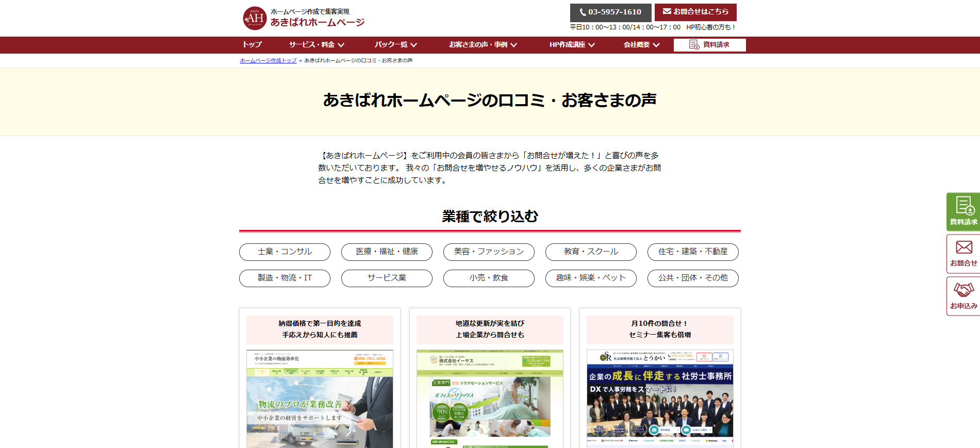
Task: Filter by 医療・福祉・健康 category
Action: point(387,252)
